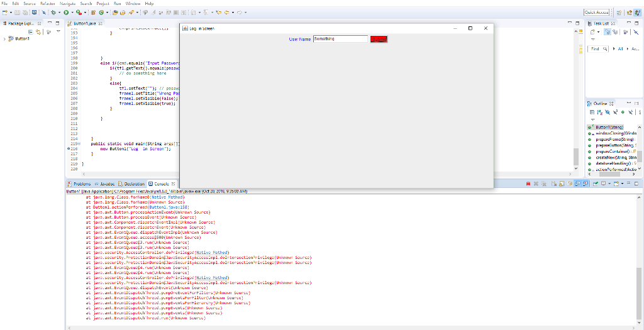Viewport: 644px width, 330px height.
Task: Click Display Selected Console icon
Action: pyautogui.click(x=603, y=184)
